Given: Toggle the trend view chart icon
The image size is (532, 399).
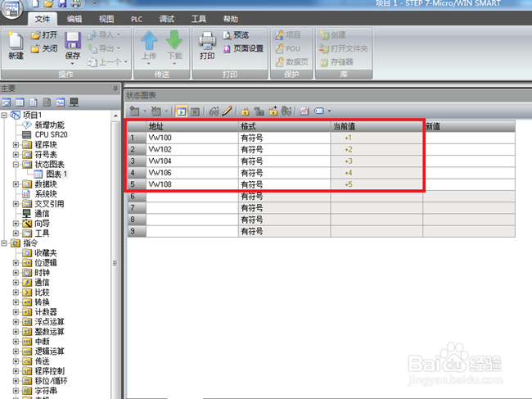Looking at the screenshot, I should (x=304, y=111).
